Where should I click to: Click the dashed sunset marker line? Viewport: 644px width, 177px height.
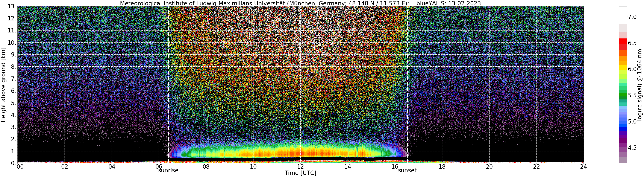(x=407, y=85)
